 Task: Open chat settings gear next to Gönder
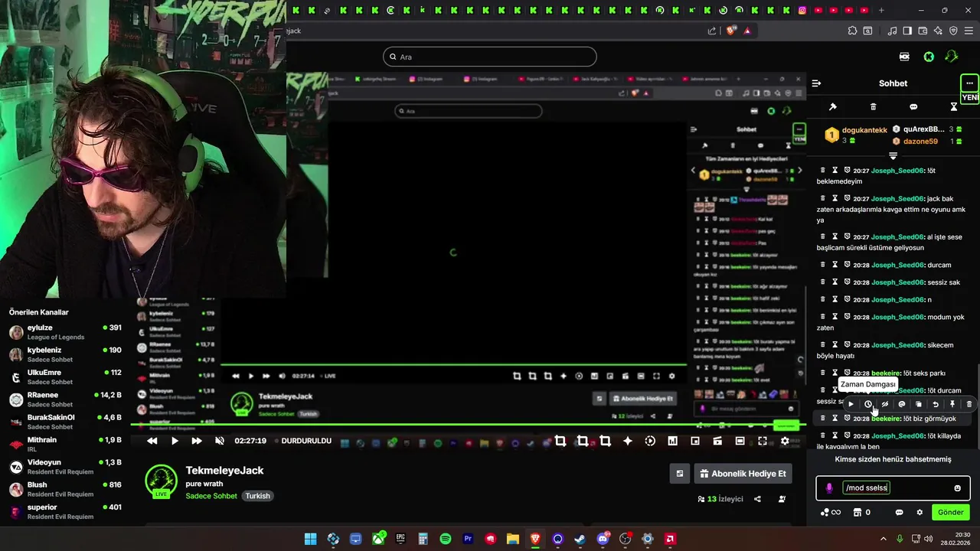[x=920, y=512]
